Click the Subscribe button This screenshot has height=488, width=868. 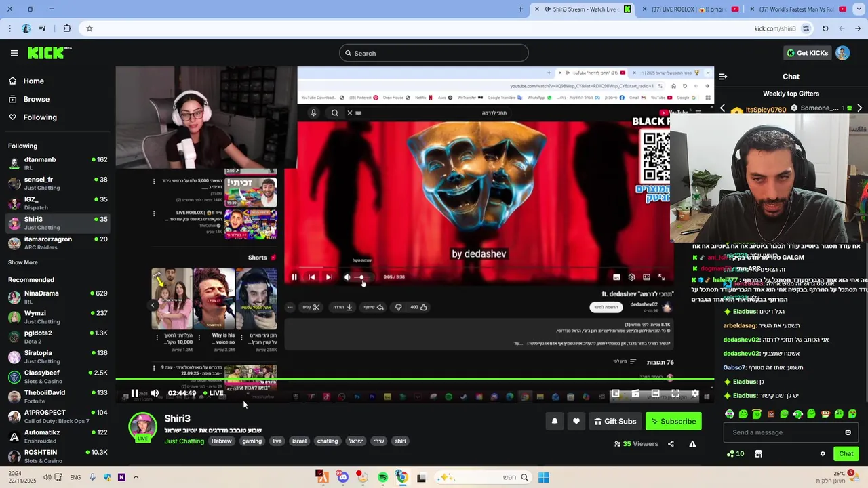673,421
